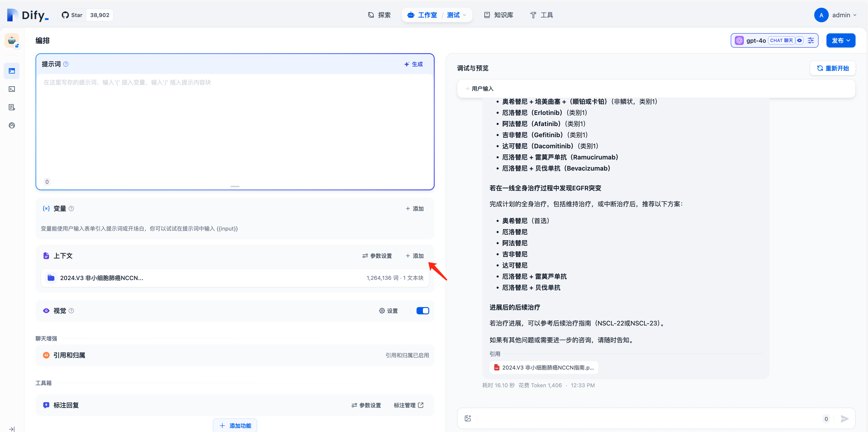Click into the prompt text area

[x=235, y=127]
